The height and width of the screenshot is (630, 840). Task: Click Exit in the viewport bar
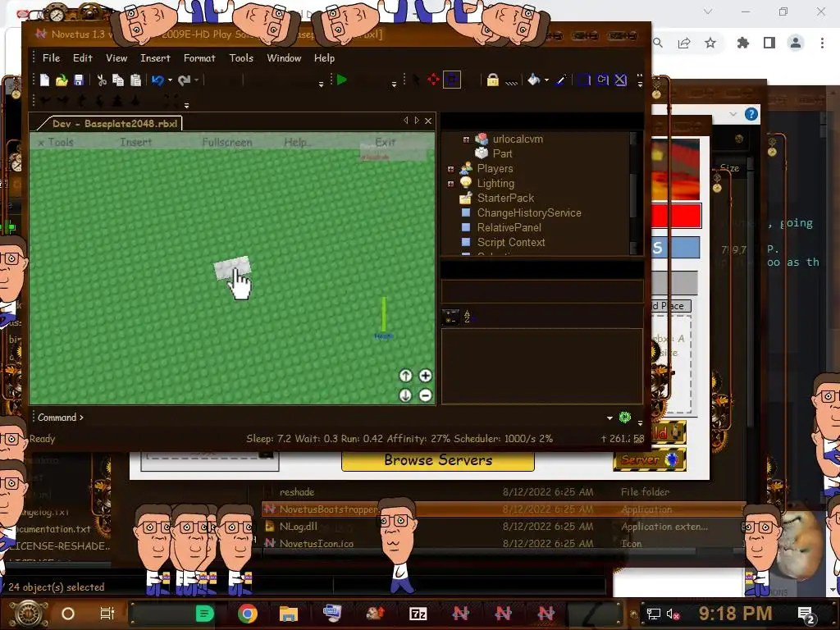tap(386, 142)
